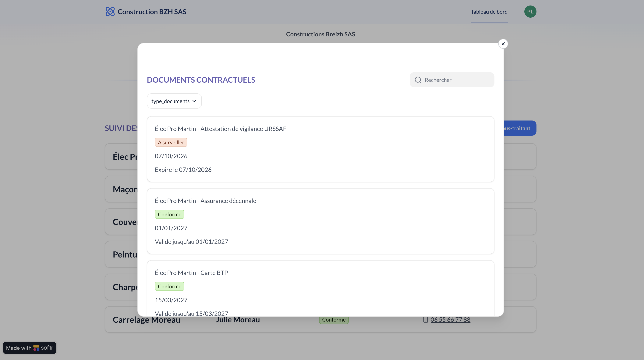Click the sous-traitant button behind modal
Viewport: 644px width, 360px height.
(520, 128)
